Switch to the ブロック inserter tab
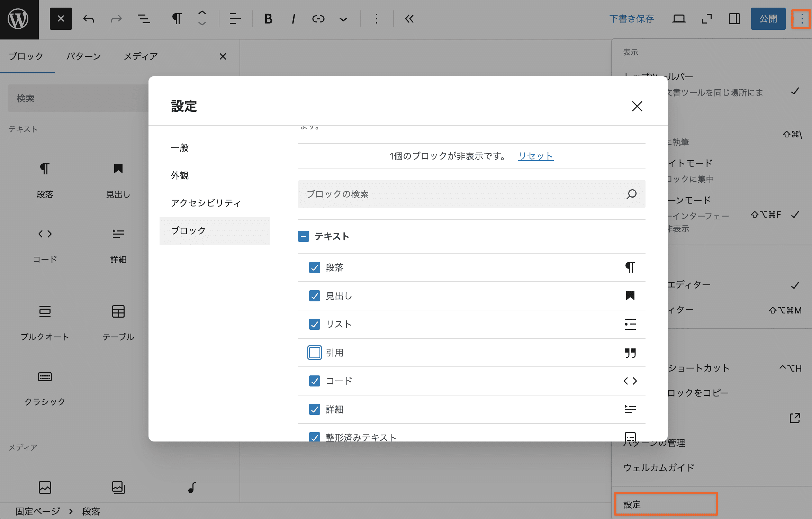The height and width of the screenshot is (519, 812). click(x=26, y=56)
